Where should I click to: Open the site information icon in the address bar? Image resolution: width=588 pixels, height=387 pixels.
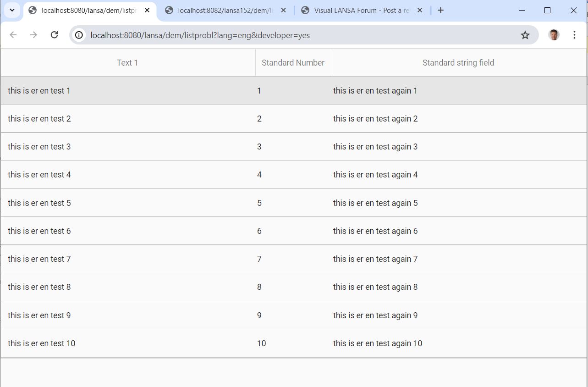79,34
